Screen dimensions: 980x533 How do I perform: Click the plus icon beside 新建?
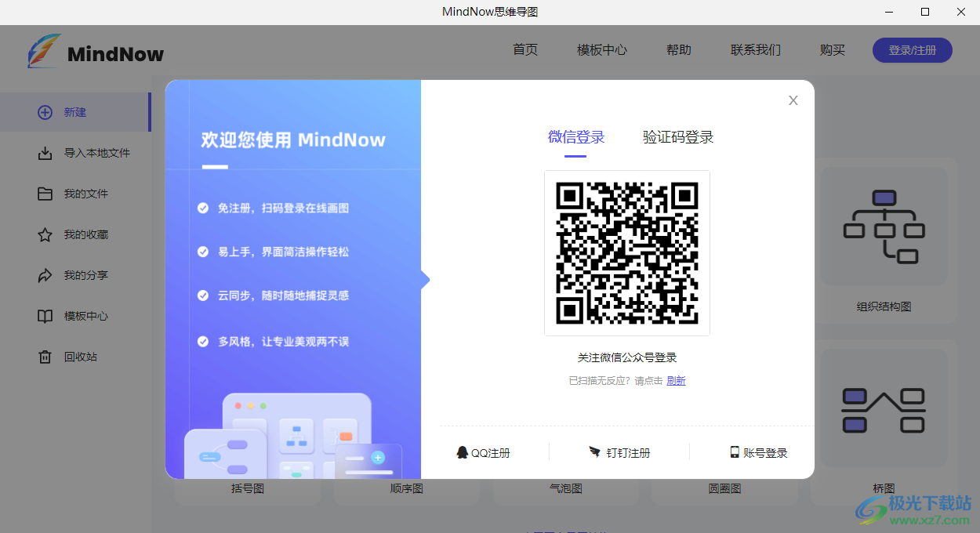pyautogui.click(x=45, y=112)
